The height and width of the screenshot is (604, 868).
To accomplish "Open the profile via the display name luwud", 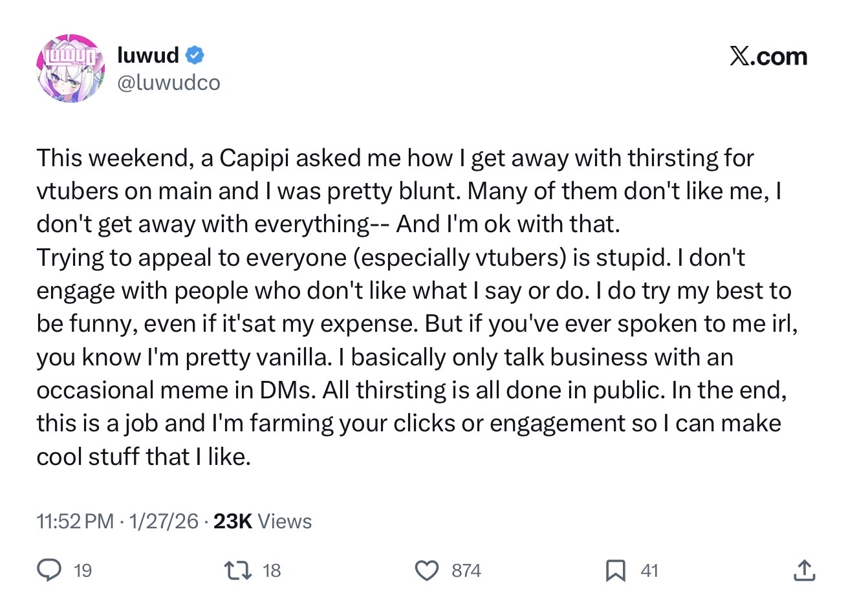I will pyautogui.click(x=148, y=56).
